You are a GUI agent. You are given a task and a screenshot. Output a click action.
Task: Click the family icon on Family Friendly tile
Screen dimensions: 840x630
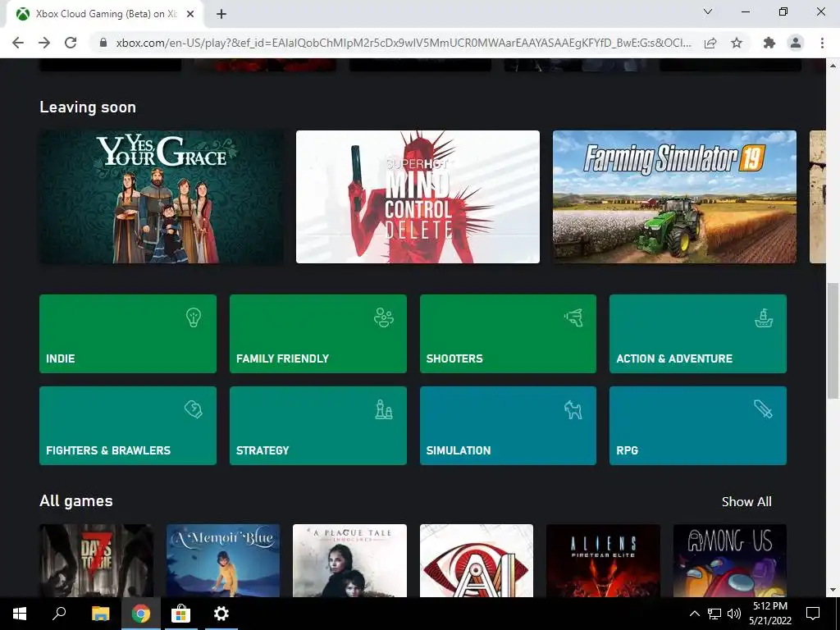point(384,317)
